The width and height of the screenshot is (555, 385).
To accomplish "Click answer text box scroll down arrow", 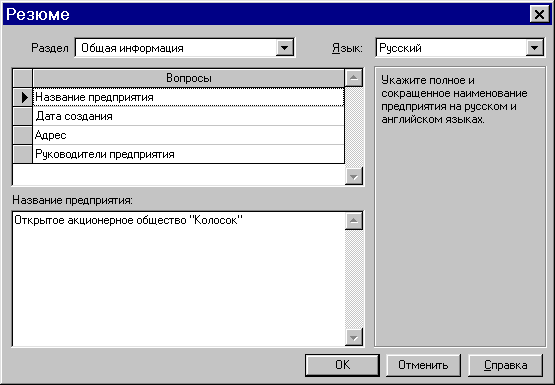I will [354, 337].
